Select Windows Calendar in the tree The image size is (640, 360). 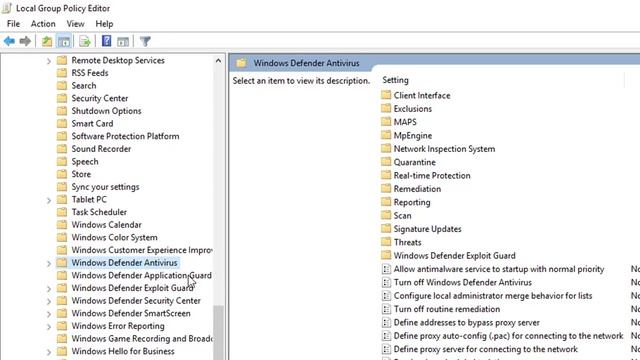(x=106, y=225)
